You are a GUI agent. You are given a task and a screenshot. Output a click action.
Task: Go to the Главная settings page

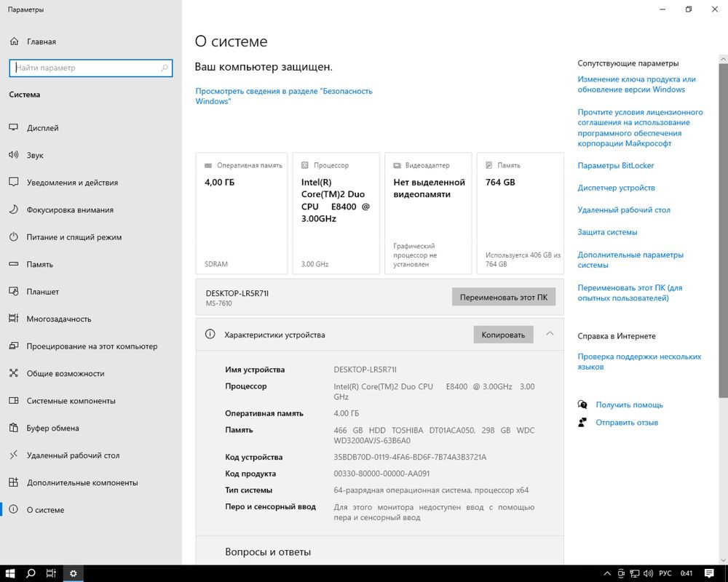pos(41,41)
